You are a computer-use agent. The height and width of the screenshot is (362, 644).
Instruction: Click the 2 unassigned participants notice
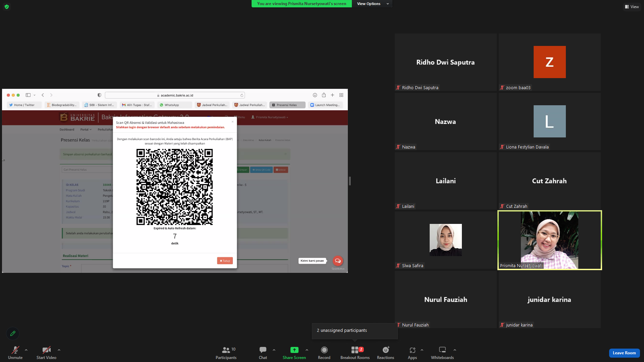[355, 331]
